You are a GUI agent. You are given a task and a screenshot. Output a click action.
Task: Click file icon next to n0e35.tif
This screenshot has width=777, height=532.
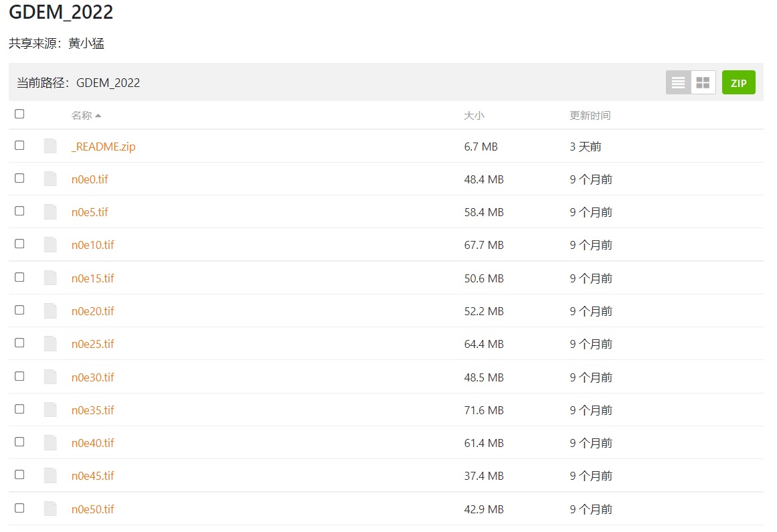pyautogui.click(x=50, y=410)
